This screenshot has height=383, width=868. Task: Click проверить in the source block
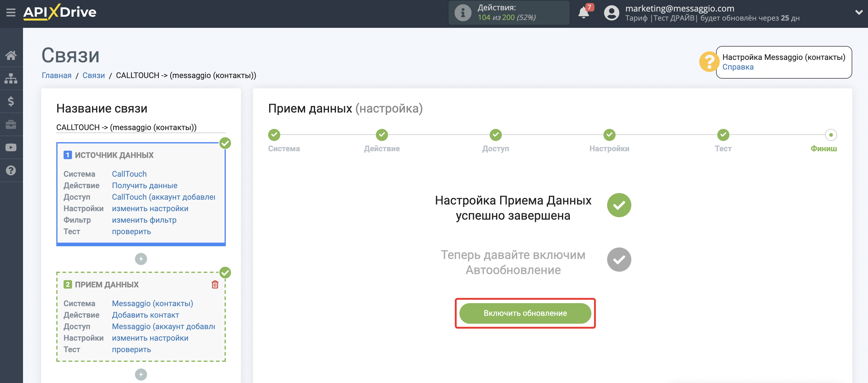(x=131, y=231)
